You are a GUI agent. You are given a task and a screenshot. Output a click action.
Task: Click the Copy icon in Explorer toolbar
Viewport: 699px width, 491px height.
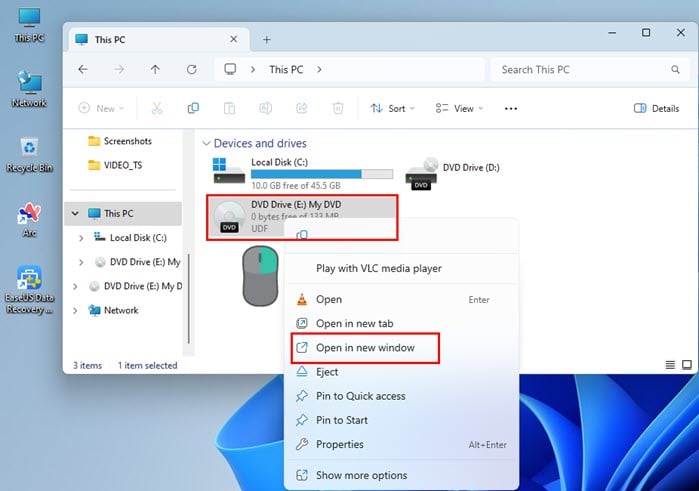(x=193, y=108)
